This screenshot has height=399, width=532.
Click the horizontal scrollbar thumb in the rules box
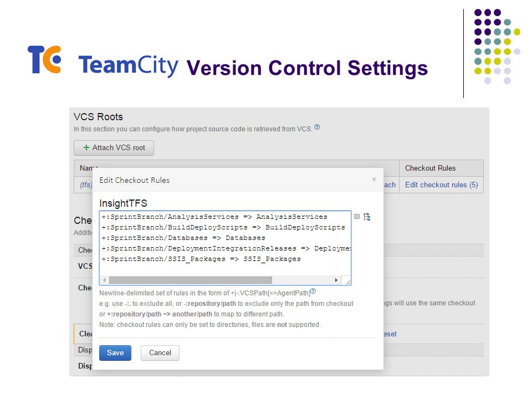point(190,280)
